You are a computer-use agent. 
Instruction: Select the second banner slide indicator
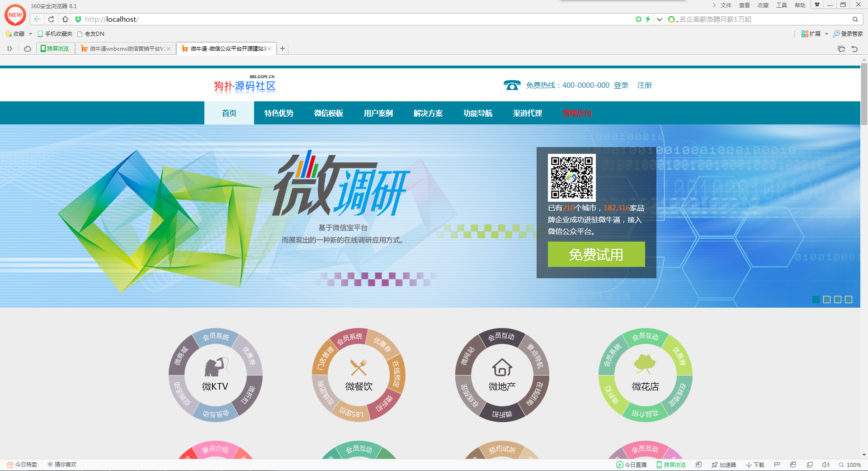coord(827,300)
